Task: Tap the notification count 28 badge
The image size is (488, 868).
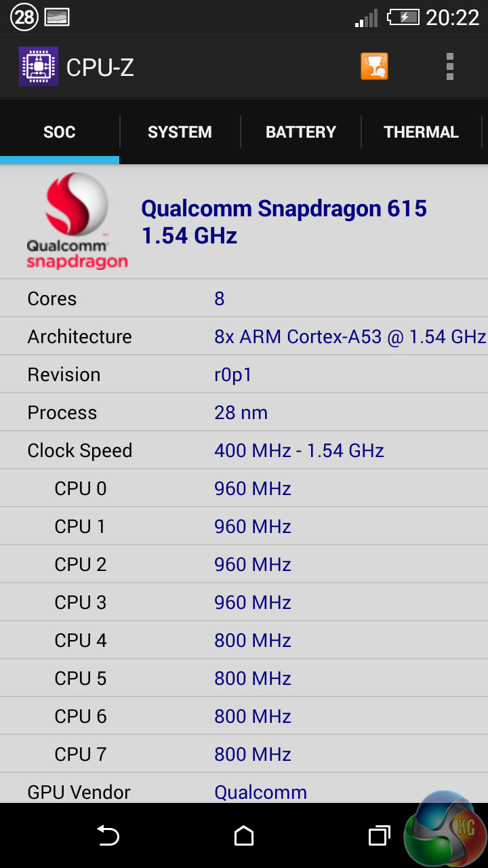Action: click(x=24, y=17)
